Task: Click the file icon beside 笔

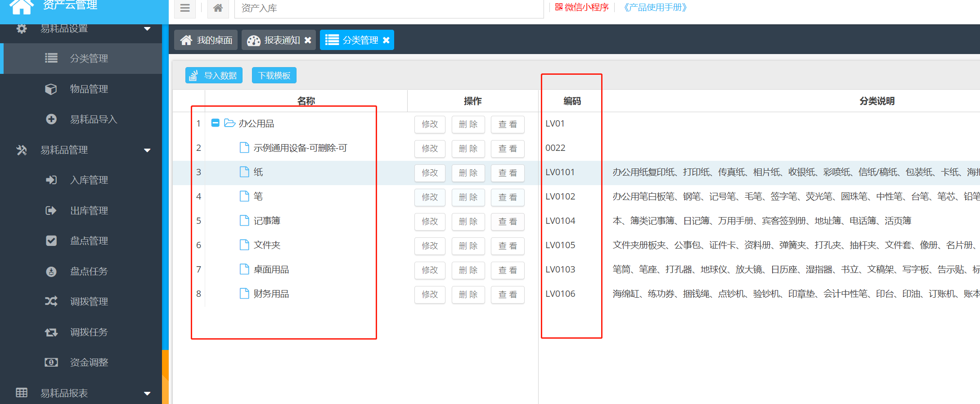Action: click(x=244, y=196)
